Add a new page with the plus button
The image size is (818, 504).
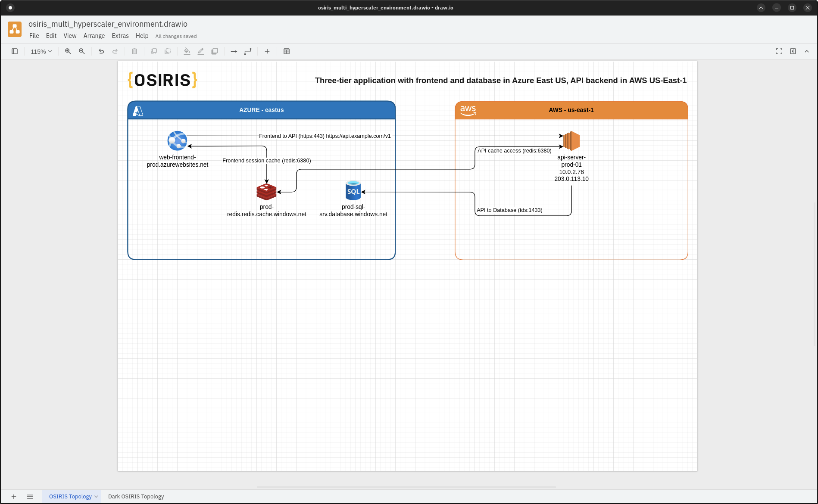[14, 496]
